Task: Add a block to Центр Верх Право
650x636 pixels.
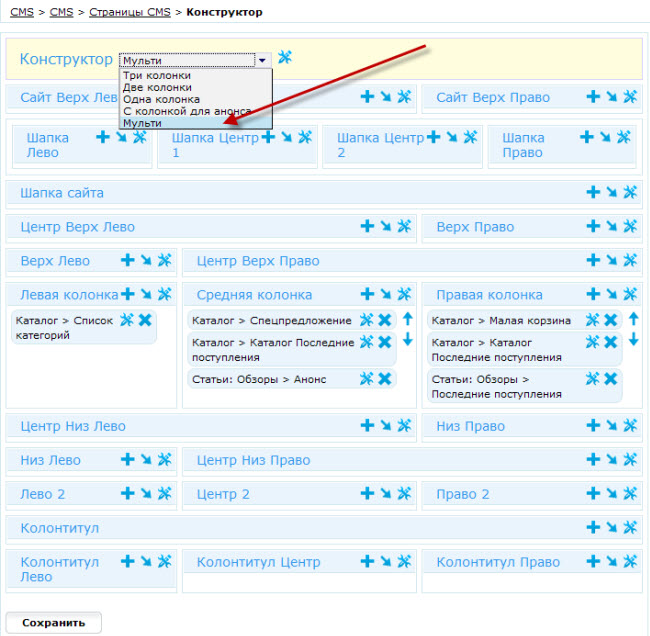Action: pos(593,260)
